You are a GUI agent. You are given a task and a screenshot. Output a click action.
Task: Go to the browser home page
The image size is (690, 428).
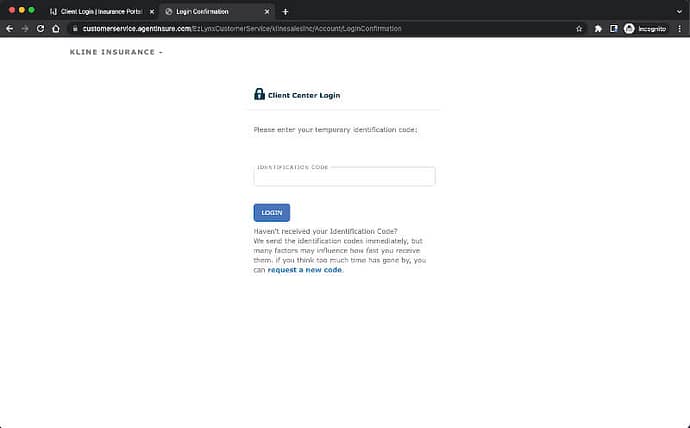[56, 29]
